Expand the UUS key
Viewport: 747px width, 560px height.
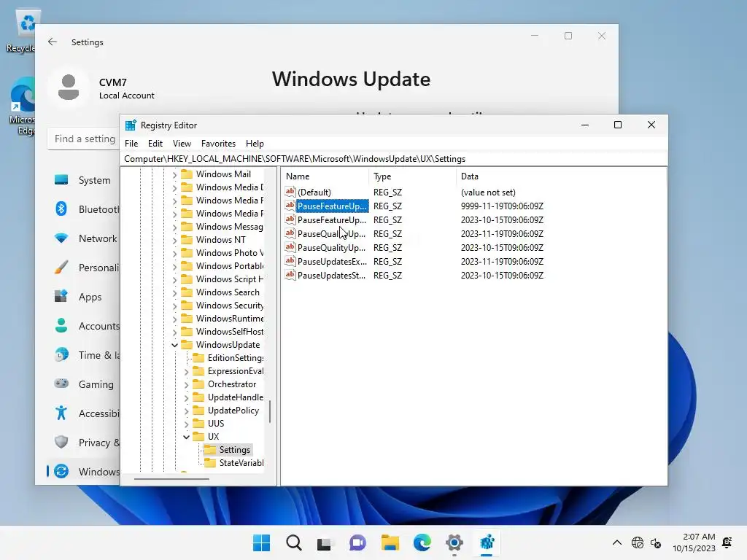[186, 424]
